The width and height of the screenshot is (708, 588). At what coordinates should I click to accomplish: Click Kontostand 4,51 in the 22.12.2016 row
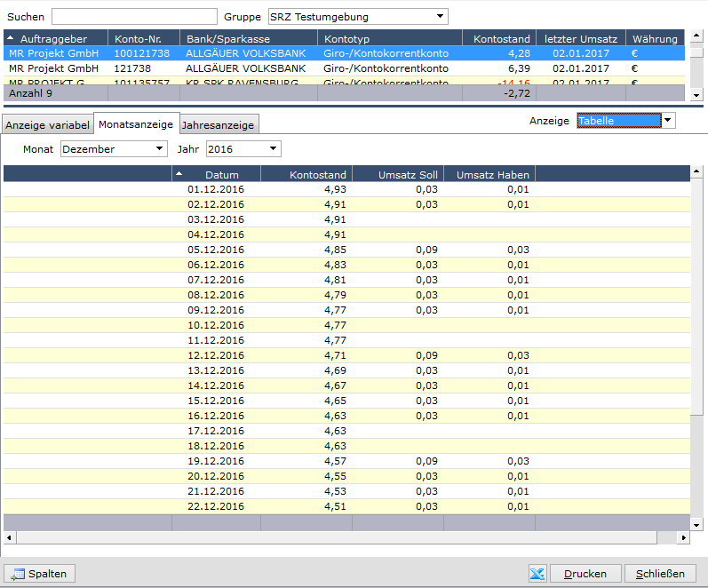[335, 506]
